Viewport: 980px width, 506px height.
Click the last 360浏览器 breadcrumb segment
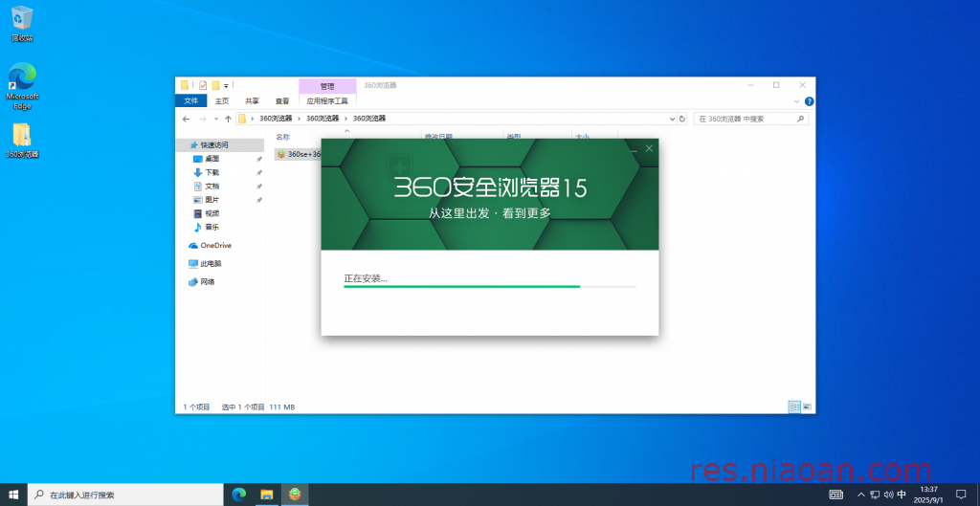[369, 119]
